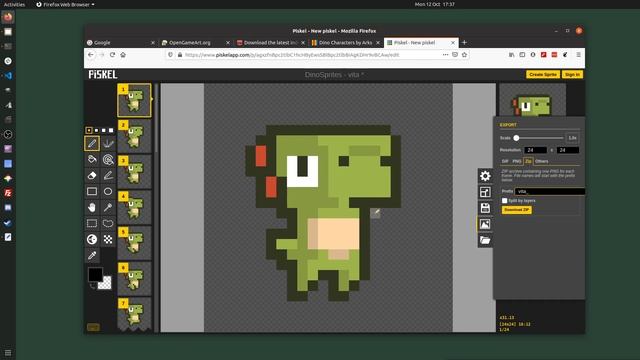This screenshot has height=360, width=640.
Task: Open the Firefox hamburger menu
Action: [578, 55]
